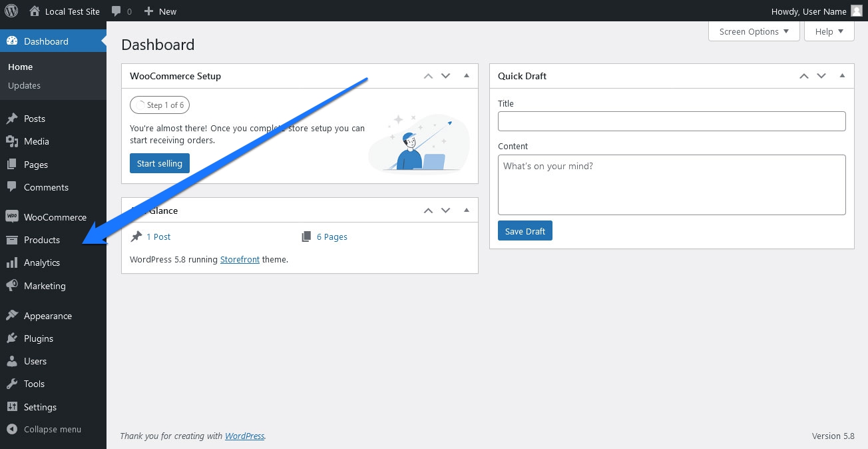Viewport: 868px width, 449px height.
Task: Move Quick Draft panel down arrow
Action: click(x=821, y=76)
